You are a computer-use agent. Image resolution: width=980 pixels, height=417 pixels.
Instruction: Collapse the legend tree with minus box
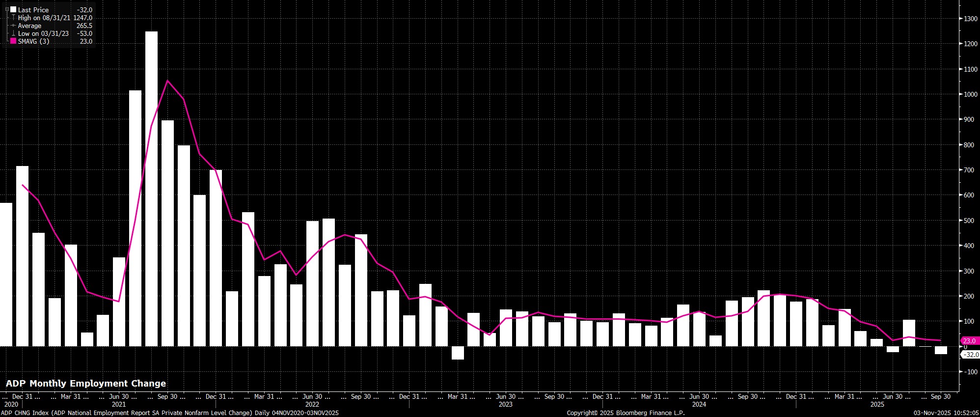tap(7, 9)
